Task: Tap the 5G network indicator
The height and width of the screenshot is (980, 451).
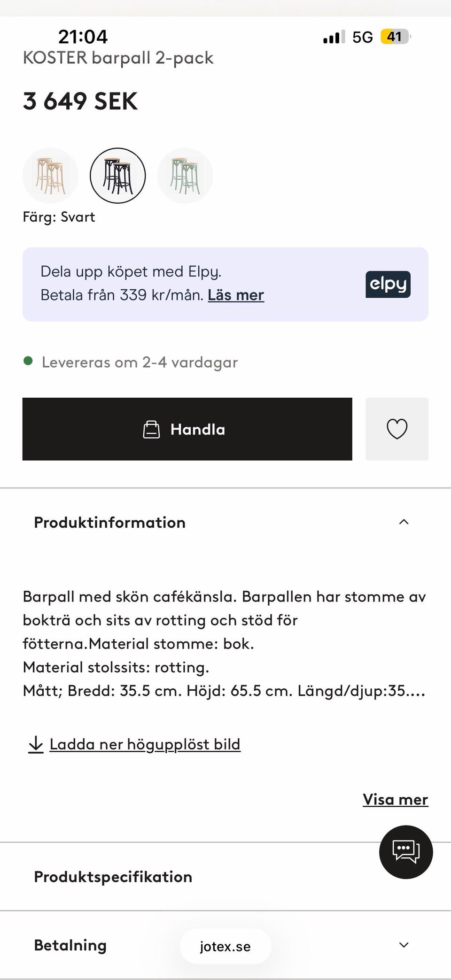Action: pos(362,37)
